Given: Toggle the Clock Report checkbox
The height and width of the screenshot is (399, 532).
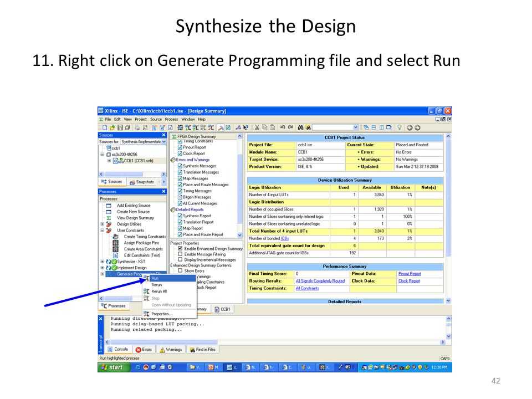Looking at the screenshot, I should point(180,154).
